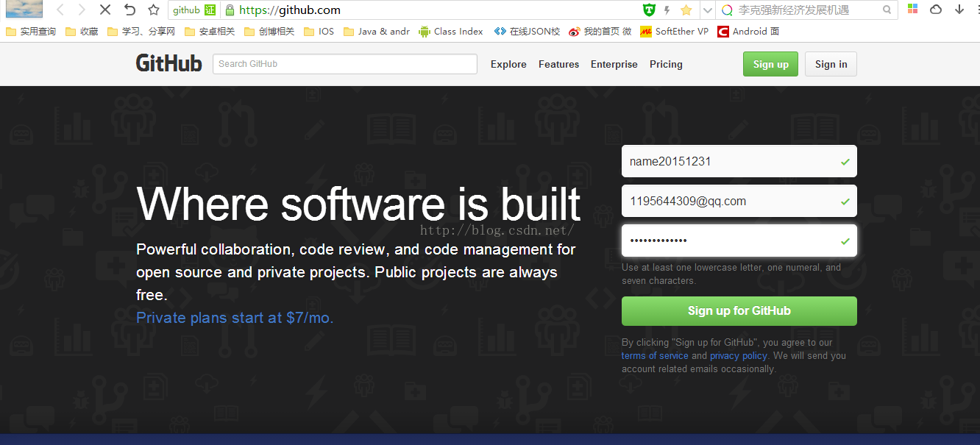Open the Explore nav link
The image size is (980, 445).
point(508,65)
